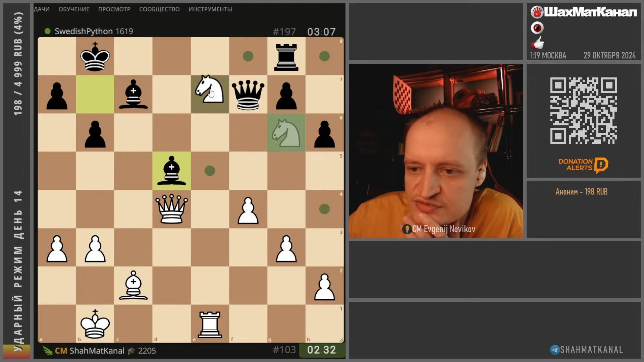Click the SwedishPython username
Screen dimensions: 644x362
click(x=83, y=31)
